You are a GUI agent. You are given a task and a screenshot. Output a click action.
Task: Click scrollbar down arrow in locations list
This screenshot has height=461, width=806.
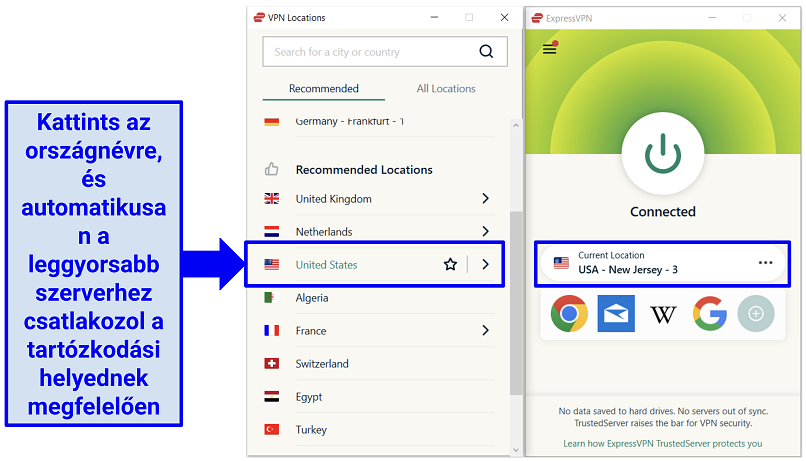point(516,450)
